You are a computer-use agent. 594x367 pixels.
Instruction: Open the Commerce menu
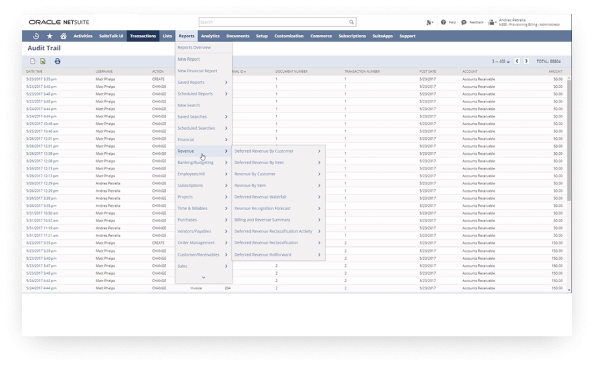(x=321, y=36)
